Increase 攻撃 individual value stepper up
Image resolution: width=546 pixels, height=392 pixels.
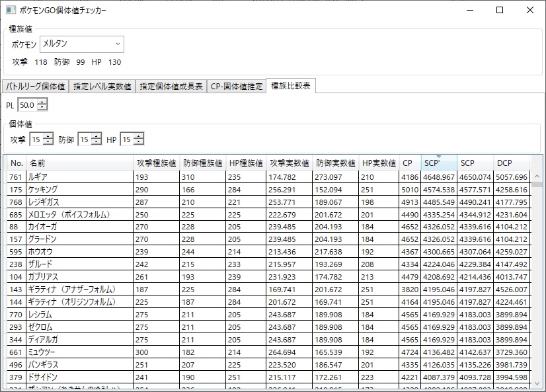[x=48, y=136]
